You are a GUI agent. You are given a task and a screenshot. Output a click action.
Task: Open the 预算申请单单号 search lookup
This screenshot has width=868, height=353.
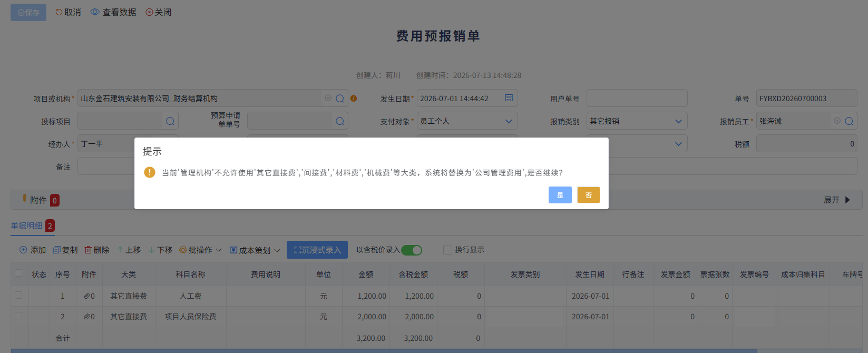[340, 121]
